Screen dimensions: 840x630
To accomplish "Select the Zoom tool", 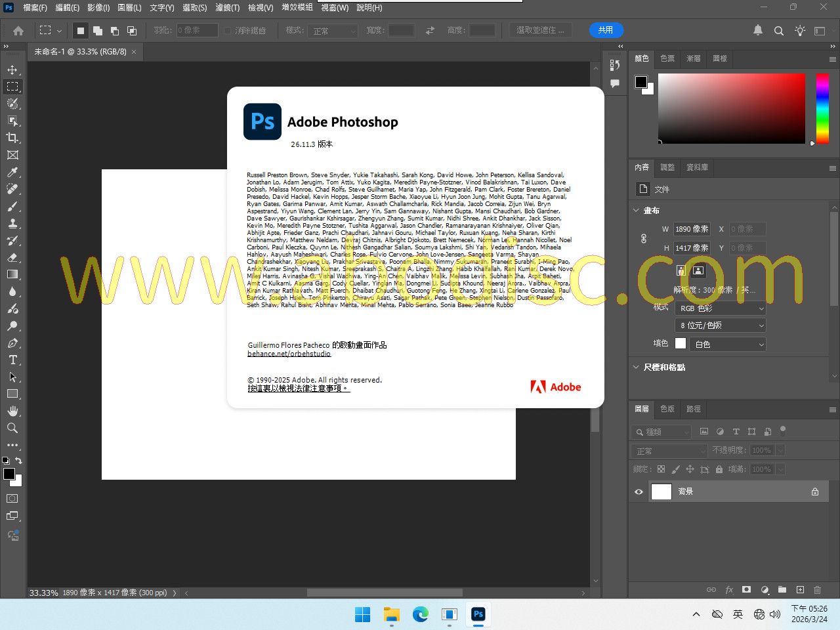I will pyautogui.click(x=12, y=428).
